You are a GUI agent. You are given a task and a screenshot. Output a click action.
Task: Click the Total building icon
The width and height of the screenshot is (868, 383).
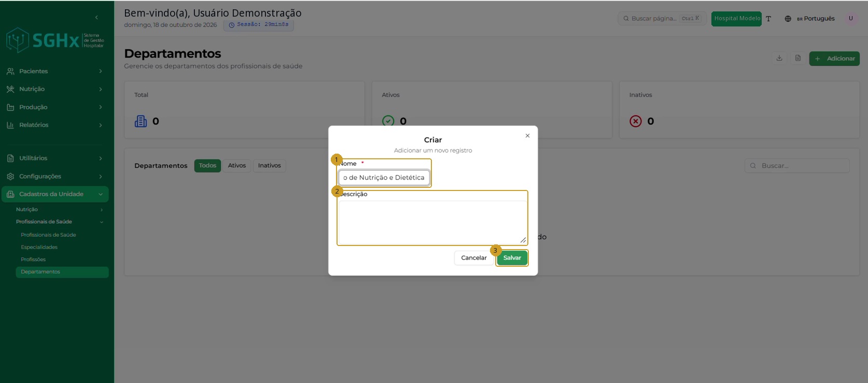[x=141, y=121]
